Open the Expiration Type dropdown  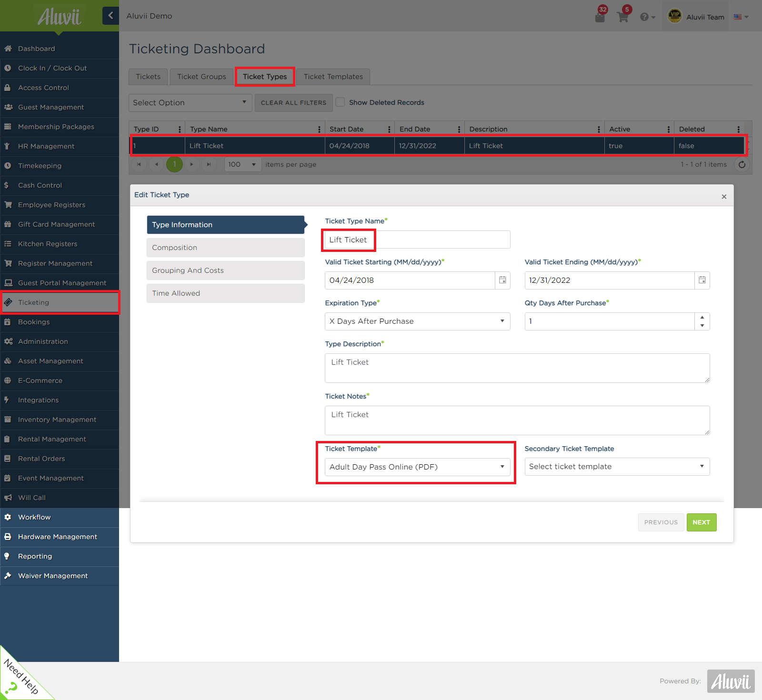tap(418, 321)
